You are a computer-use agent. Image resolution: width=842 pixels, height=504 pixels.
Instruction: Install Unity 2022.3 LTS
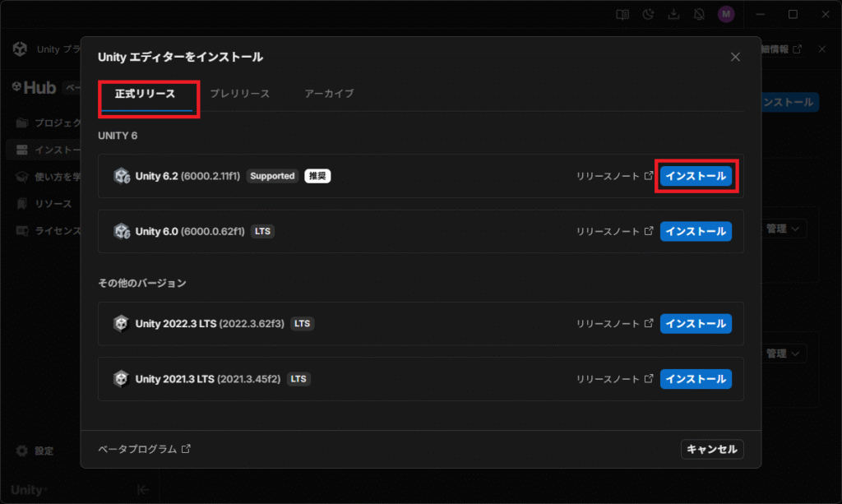click(696, 323)
